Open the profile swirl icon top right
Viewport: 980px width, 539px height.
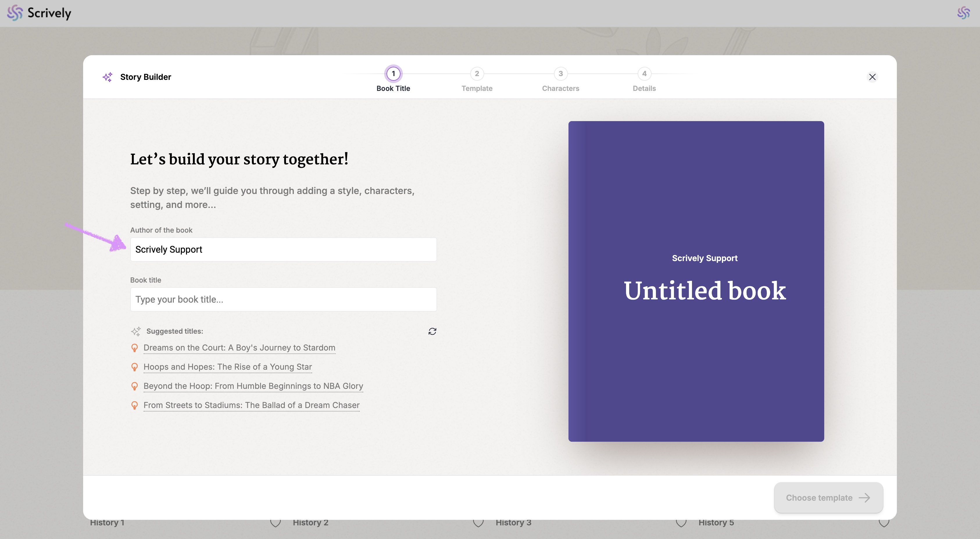click(x=963, y=13)
